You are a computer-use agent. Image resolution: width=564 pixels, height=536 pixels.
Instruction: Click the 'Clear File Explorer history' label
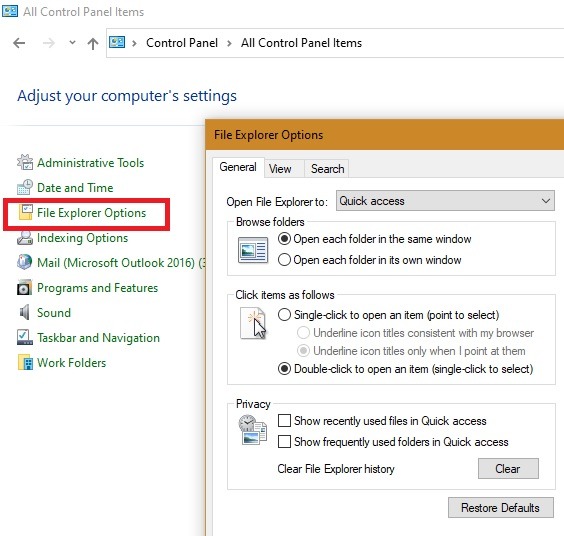(x=336, y=469)
